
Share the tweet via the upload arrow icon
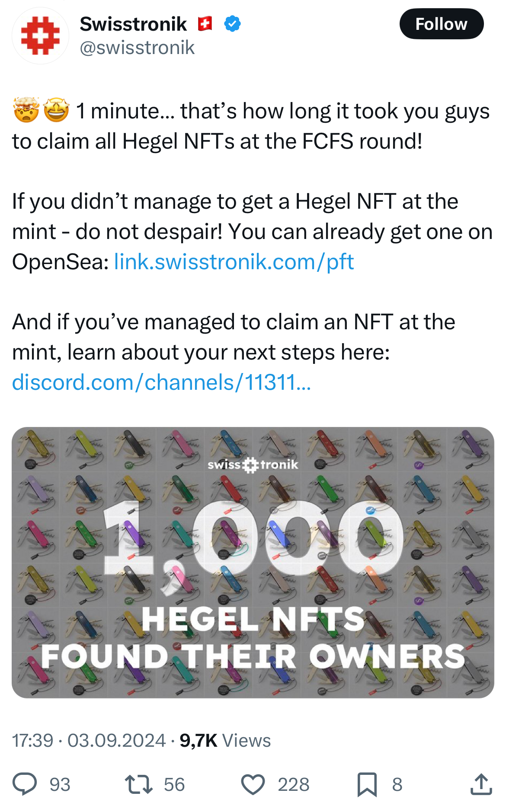[481, 784]
